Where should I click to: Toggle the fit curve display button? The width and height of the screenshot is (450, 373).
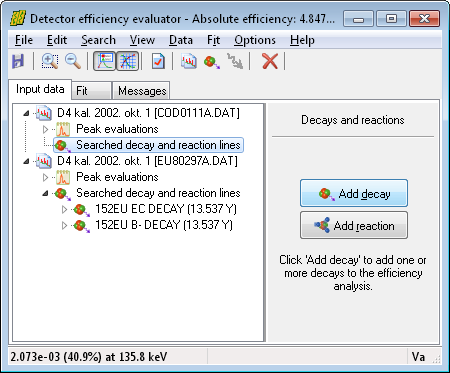104,61
